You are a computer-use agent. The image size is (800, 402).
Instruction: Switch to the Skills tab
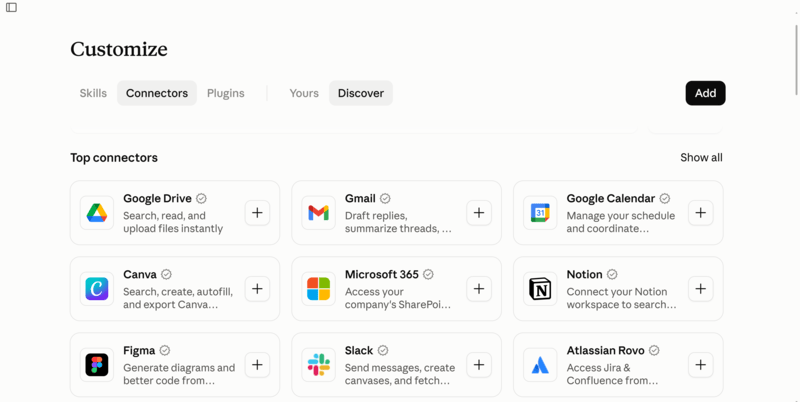[x=93, y=93]
